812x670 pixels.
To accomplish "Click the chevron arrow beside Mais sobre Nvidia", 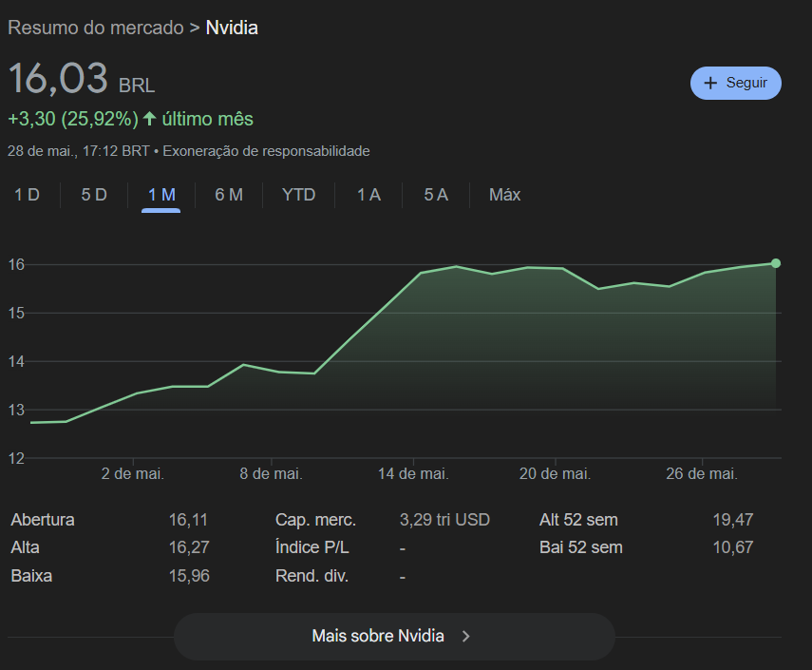I will tap(465, 637).
